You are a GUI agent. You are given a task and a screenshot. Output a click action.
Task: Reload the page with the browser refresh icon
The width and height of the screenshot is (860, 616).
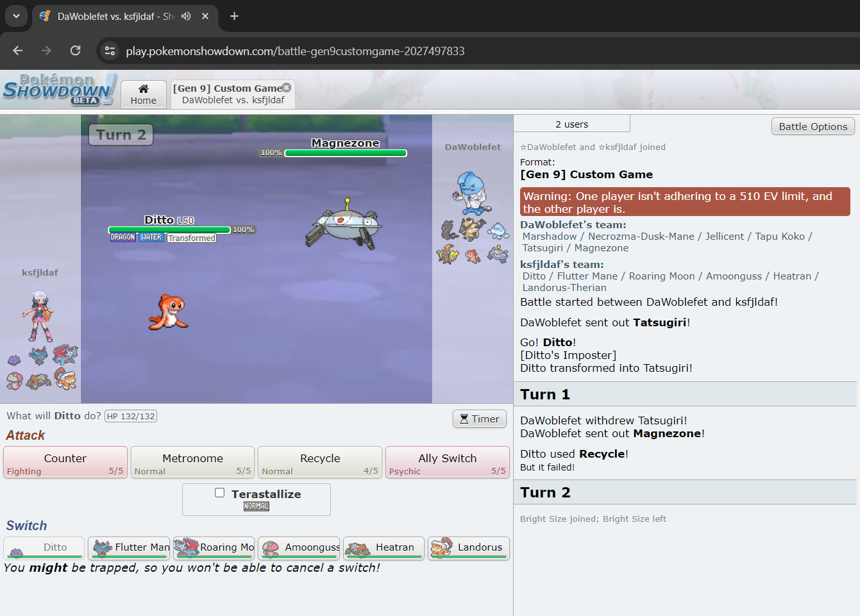(x=75, y=51)
